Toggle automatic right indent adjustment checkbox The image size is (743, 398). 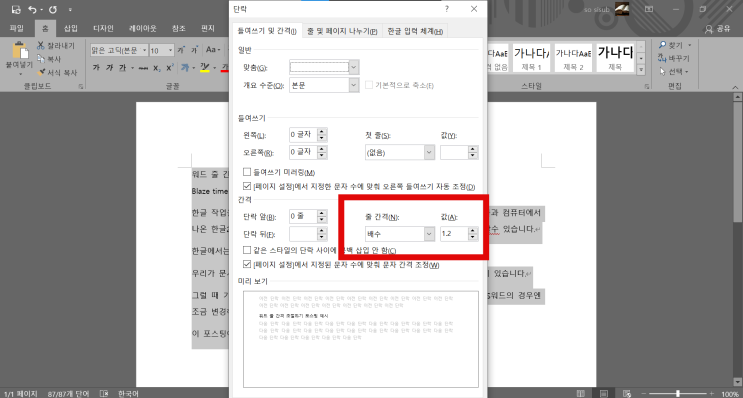pyautogui.click(x=246, y=186)
